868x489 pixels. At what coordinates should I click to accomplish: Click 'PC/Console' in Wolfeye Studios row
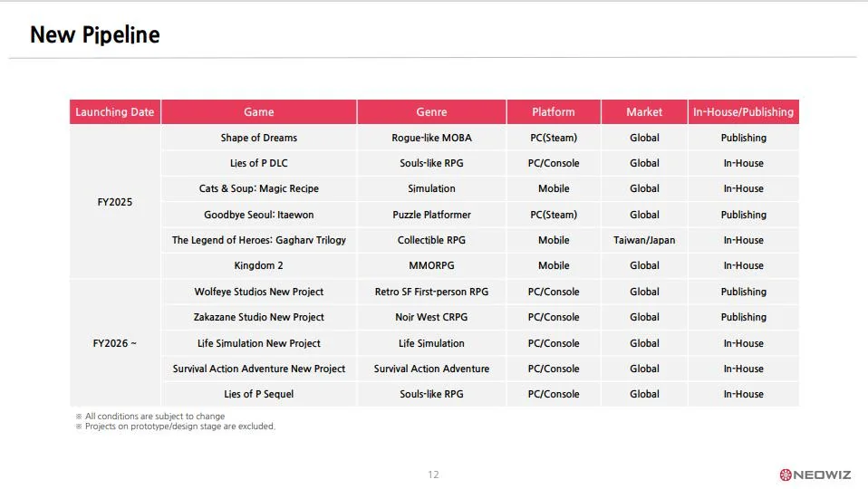553,292
